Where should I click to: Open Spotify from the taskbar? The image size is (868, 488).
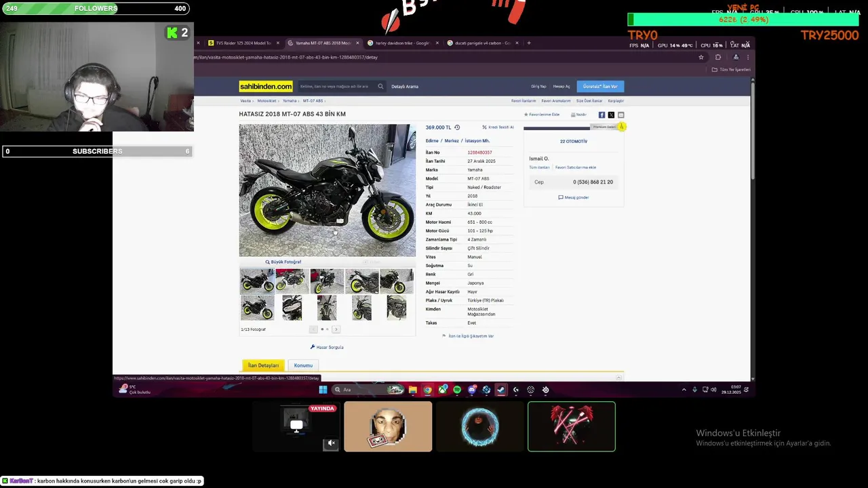coord(456,390)
